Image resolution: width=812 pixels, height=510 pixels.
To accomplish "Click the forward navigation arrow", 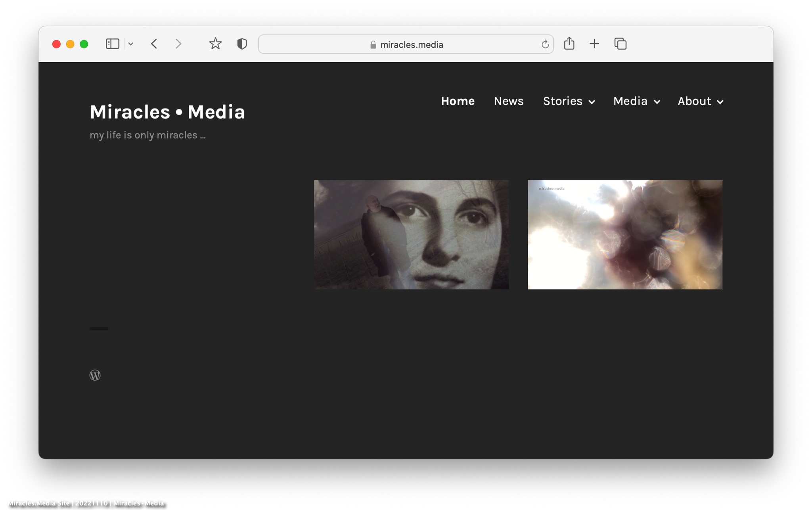I will [178, 44].
